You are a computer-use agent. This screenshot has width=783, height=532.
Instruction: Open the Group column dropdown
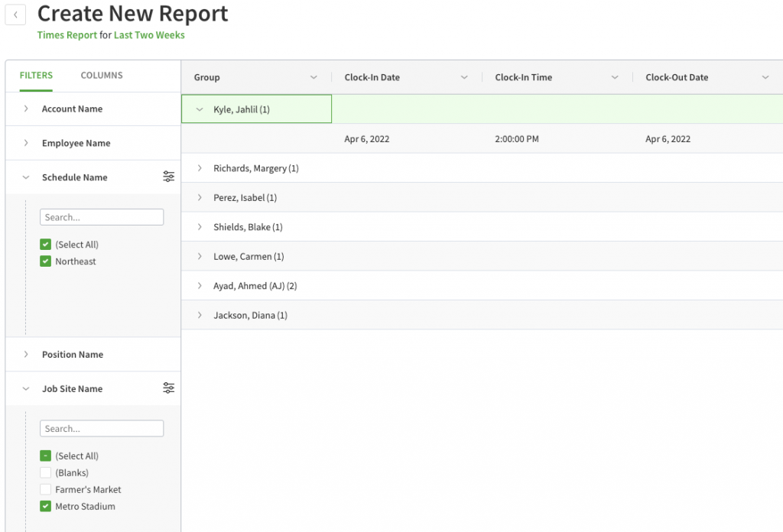(314, 77)
